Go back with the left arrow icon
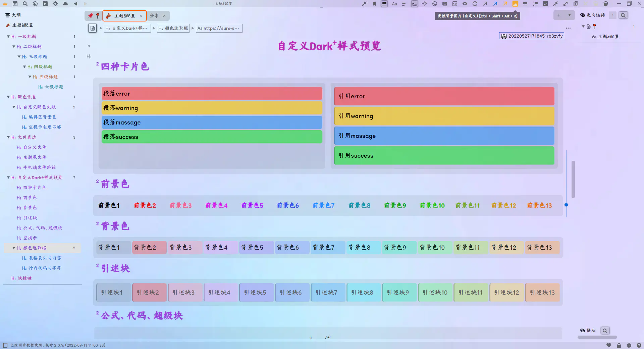Screen dimensions: 644x349 [x=75, y=4]
